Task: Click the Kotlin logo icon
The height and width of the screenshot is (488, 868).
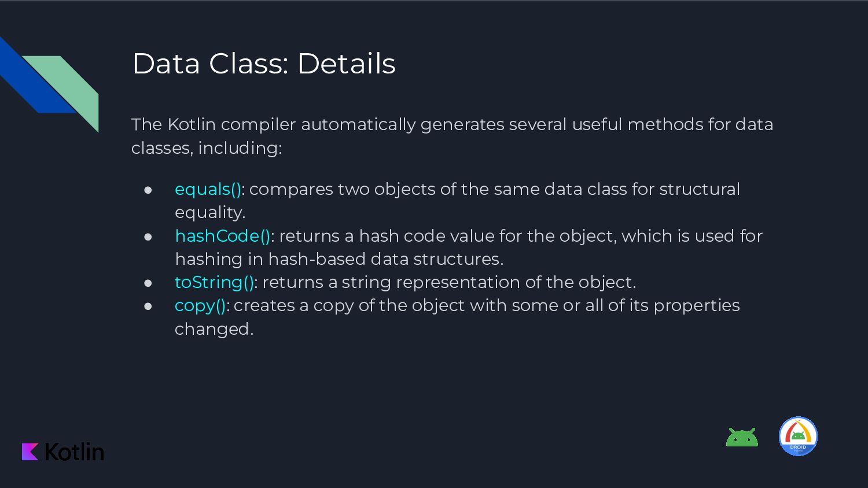Action: pyautogui.click(x=30, y=452)
